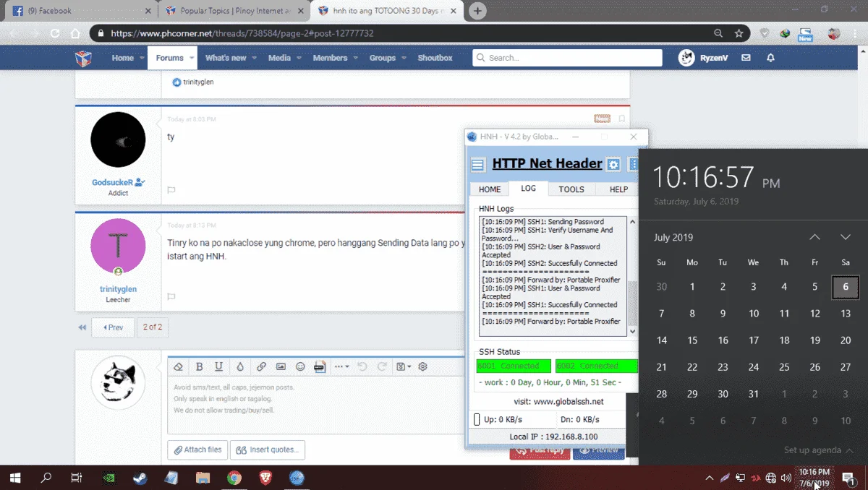Image resolution: width=868 pixels, height=490 pixels.
Task: Report trinityglen post with flag icon
Action: 171,296
